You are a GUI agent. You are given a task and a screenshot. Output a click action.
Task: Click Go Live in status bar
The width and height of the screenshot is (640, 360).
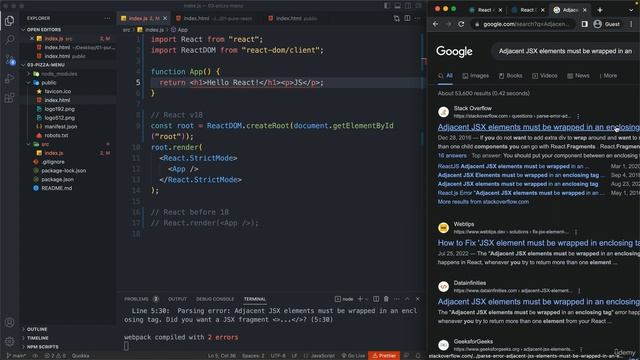[x=353, y=356]
